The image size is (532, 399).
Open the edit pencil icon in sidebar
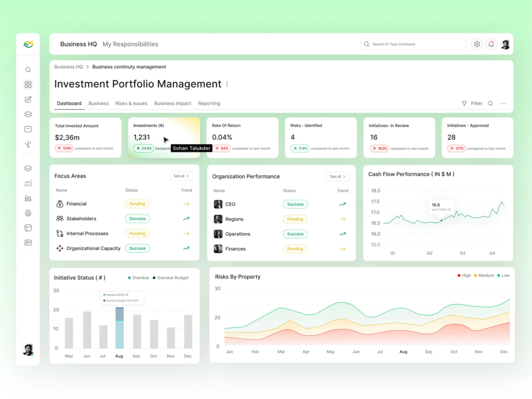point(28,99)
